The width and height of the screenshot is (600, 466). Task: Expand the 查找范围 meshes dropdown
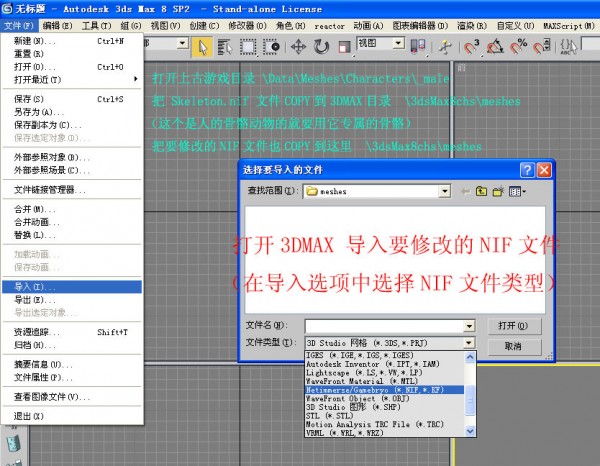(444, 191)
